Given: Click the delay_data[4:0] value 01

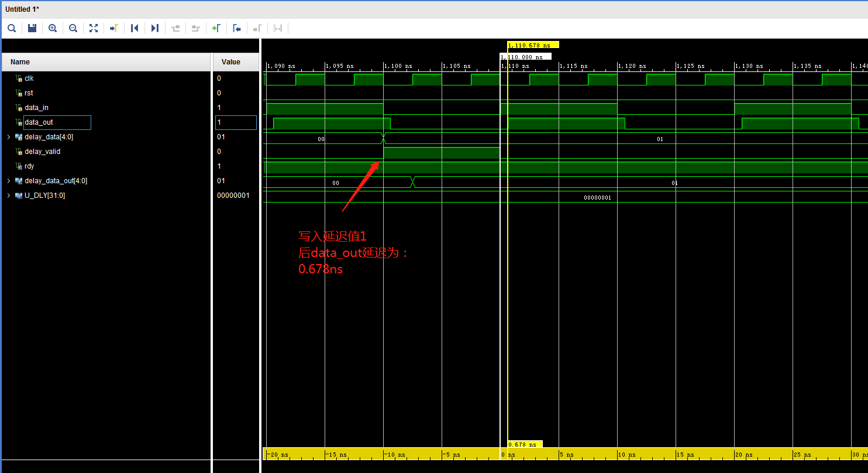Looking at the screenshot, I should (x=221, y=137).
